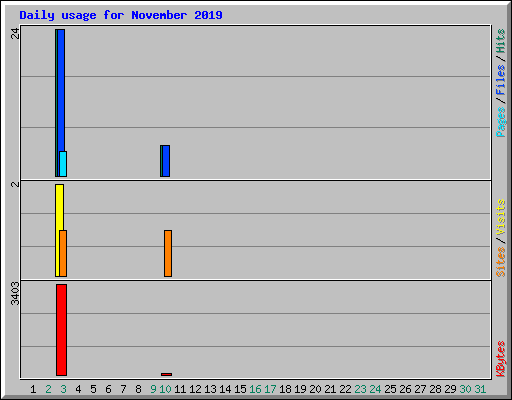Click the chart title 'Daily usage for November 2019'
Screen dimensions: 512x400
121,15
